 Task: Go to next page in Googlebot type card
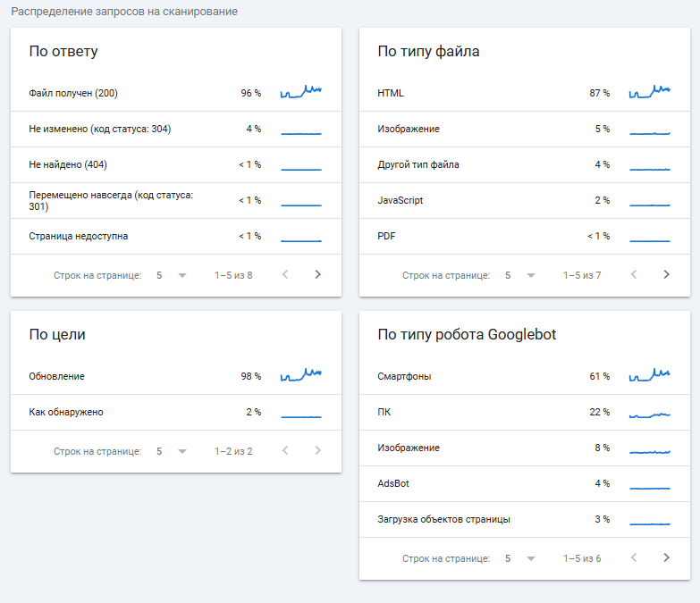(x=666, y=558)
